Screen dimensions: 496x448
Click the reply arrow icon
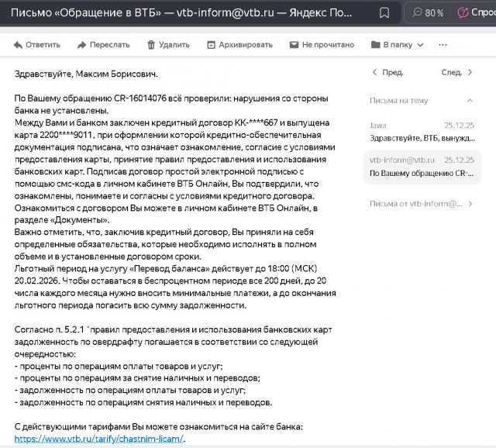[x=18, y=45]
